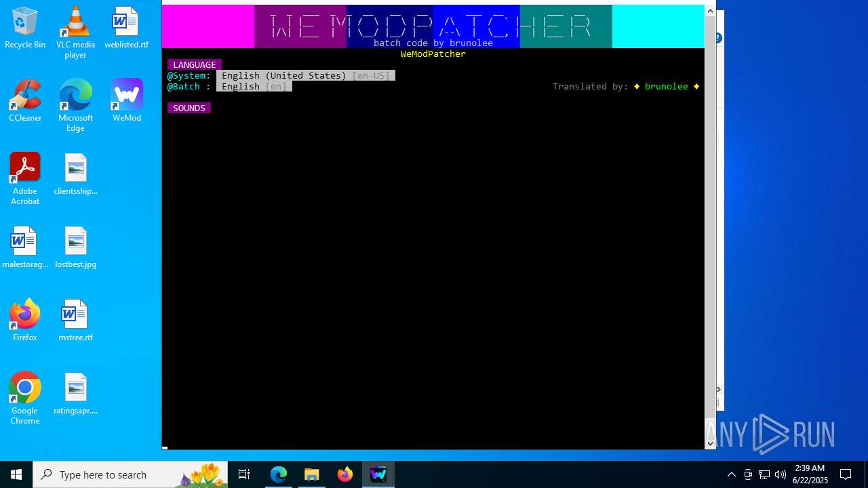
Task: Click the WeModPatcher yellow title text
Action: (433, 54)
